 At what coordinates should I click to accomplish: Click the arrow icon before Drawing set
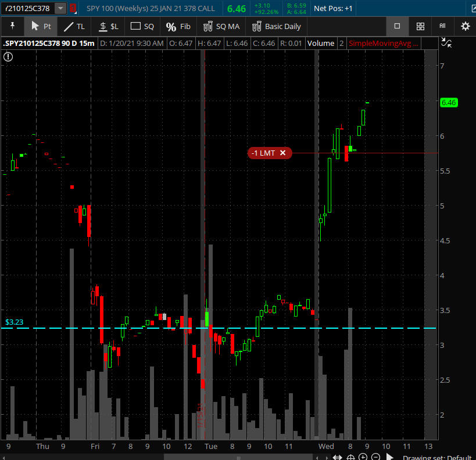390,457
